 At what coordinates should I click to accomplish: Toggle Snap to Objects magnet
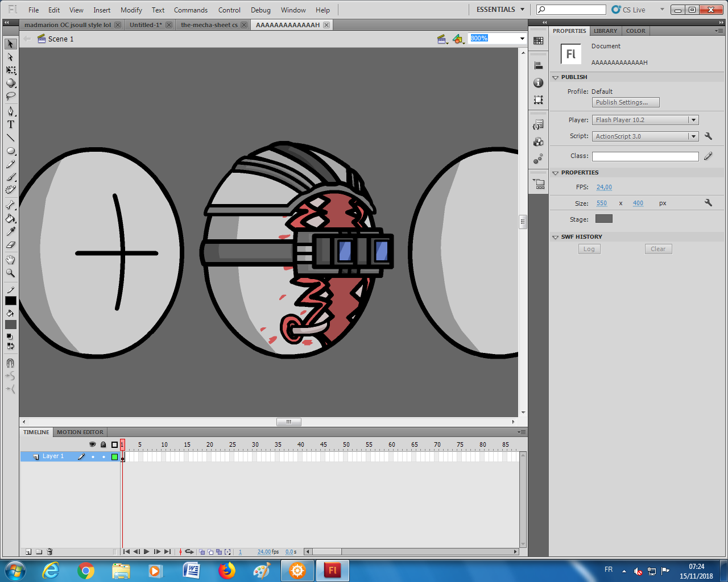pos(10,363)
